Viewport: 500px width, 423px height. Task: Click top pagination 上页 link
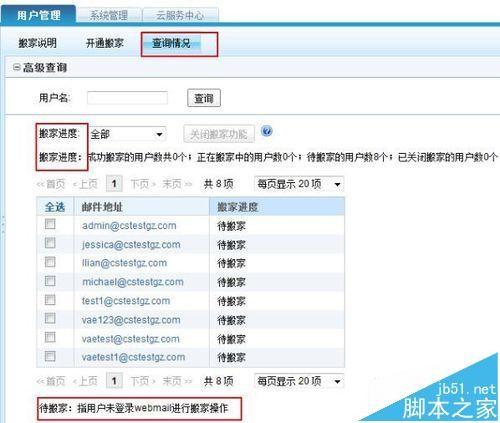[85, 184]
